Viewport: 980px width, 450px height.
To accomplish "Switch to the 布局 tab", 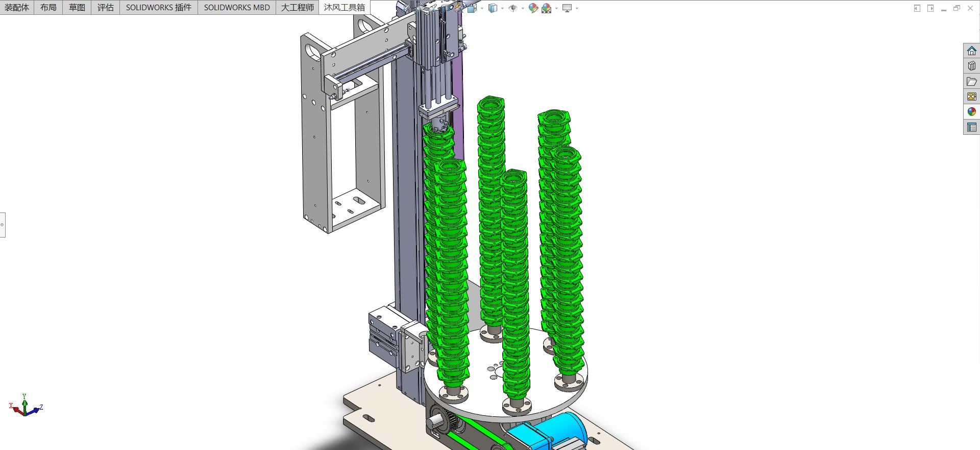I will pyautogui.click(x=48, y=7).
